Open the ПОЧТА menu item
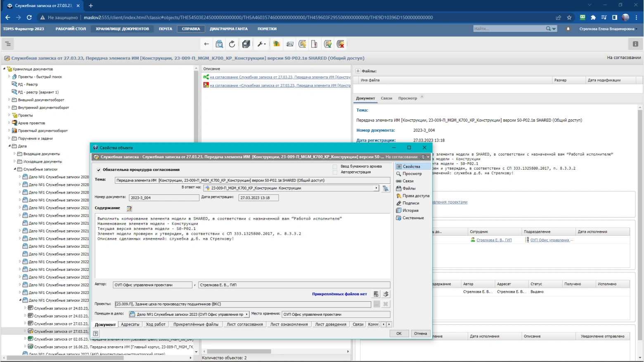The width and height of the screenshot is (644, 362). [x=165, y=29]
